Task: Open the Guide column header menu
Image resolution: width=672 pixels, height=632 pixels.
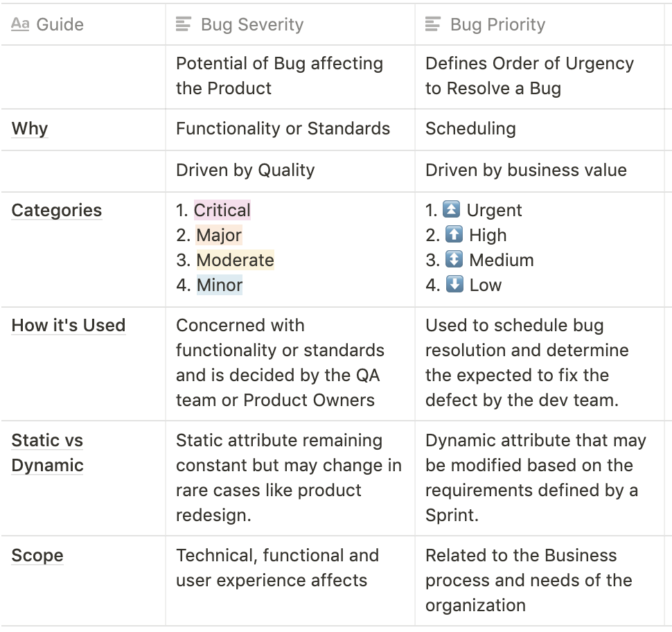Action: click(x=83, y=24)
